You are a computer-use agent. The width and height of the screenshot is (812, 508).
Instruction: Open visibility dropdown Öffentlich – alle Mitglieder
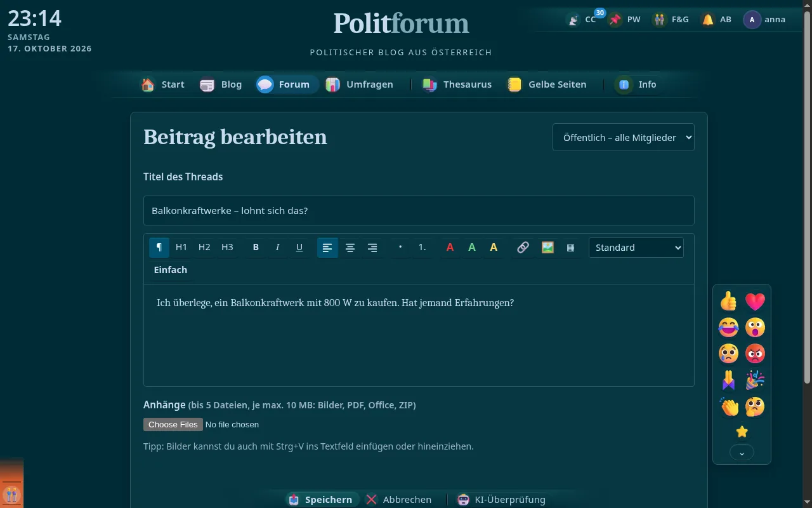coord(624,137)
